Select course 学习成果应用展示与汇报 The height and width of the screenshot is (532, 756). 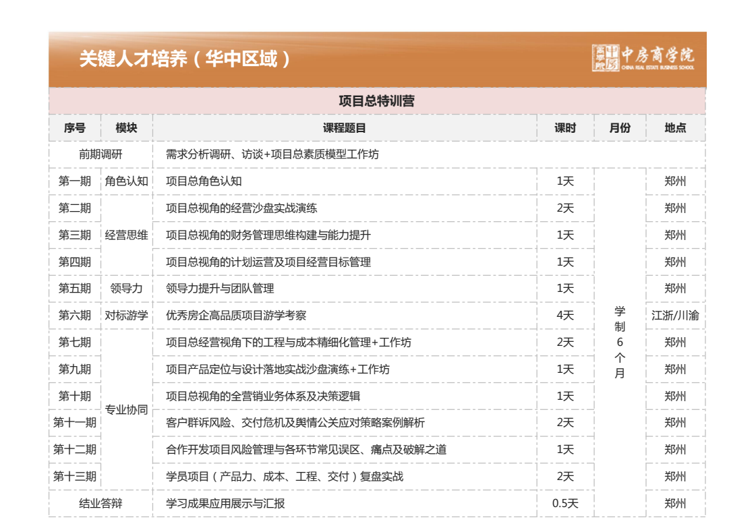[225, 504]
